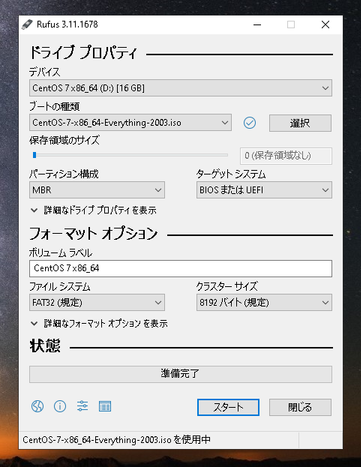Click the 選択 button
This screenshot has width=361, height=467.
(x=300, y=123)
